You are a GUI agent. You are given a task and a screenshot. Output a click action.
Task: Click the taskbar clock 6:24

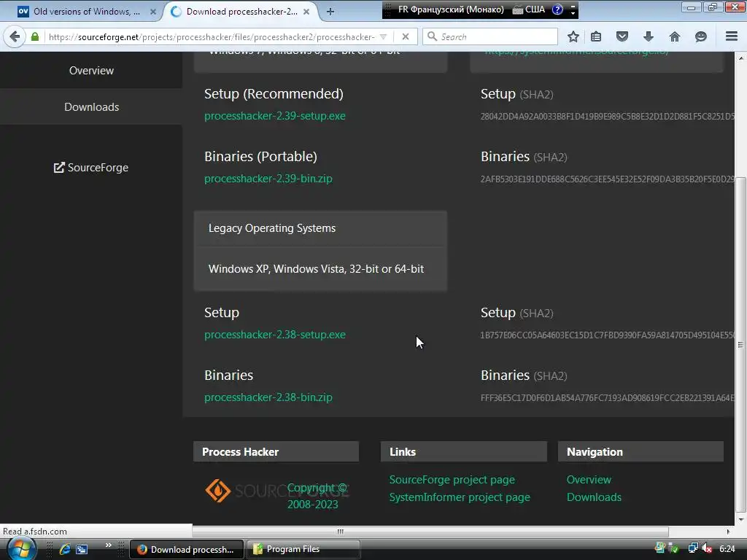click(x=727, y=549)
